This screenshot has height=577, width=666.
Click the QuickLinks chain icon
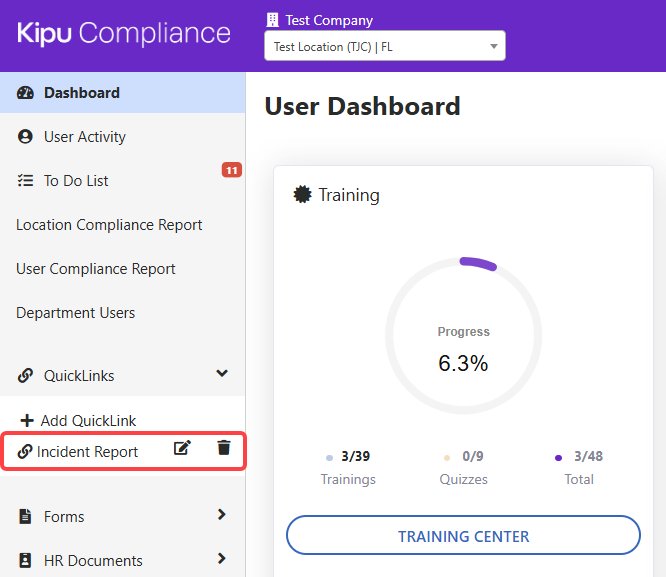click(26, 376)
